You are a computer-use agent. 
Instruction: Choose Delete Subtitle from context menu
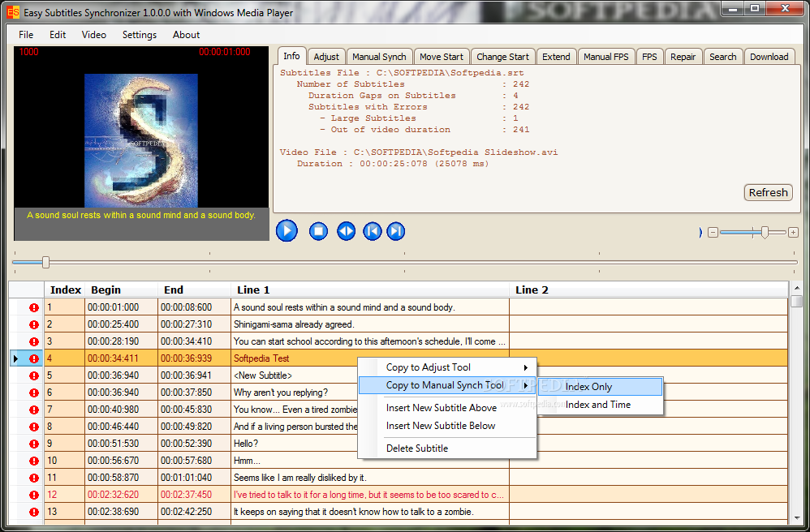[x=447, y=448]
